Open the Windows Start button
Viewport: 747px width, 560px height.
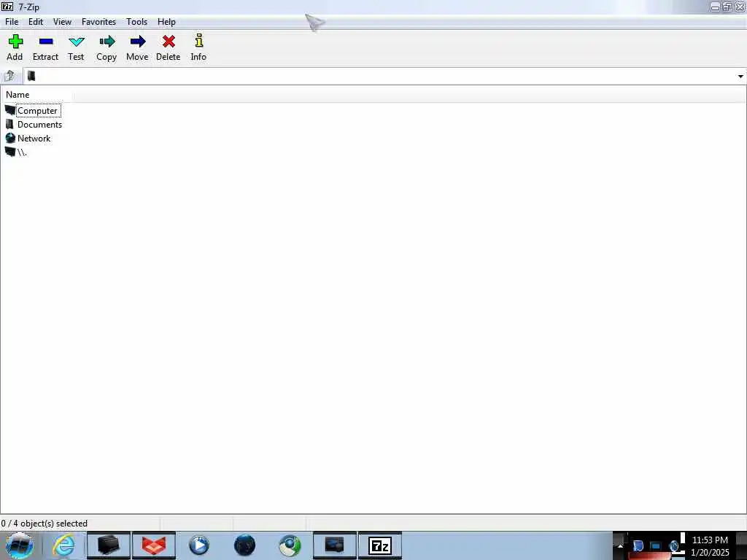click(20, 545)
